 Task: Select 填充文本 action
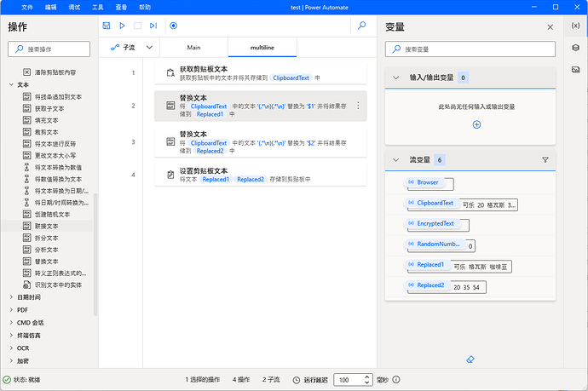(41, 120)
